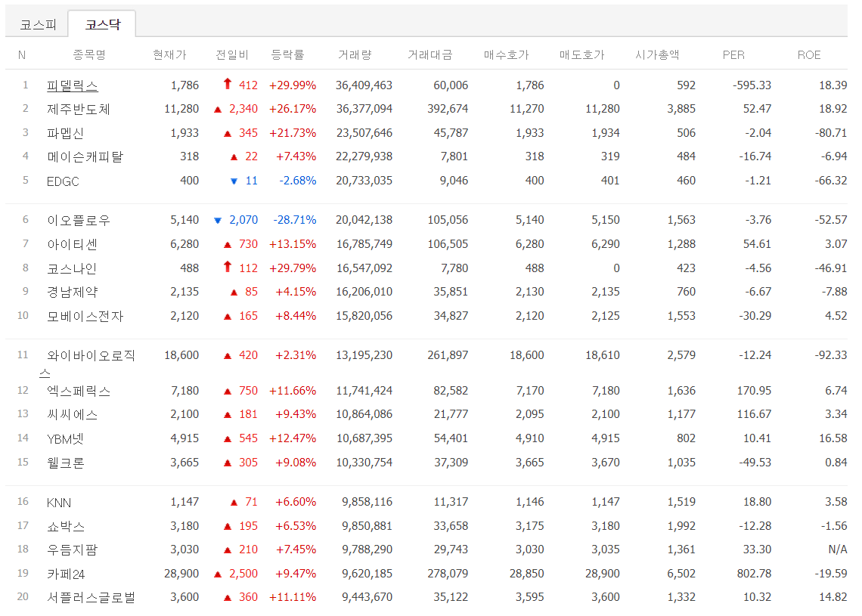Open stock EDGC
Viewport: 862px width, 616px height.
[63, 181]
